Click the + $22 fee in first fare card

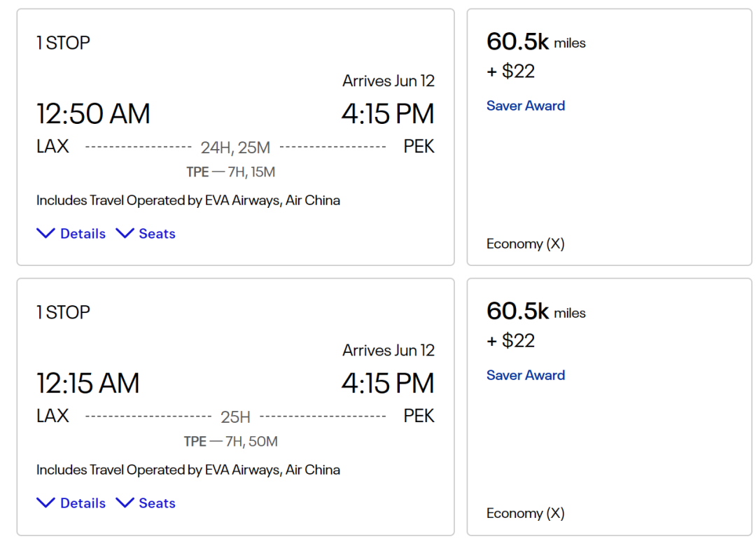point(511,71)
